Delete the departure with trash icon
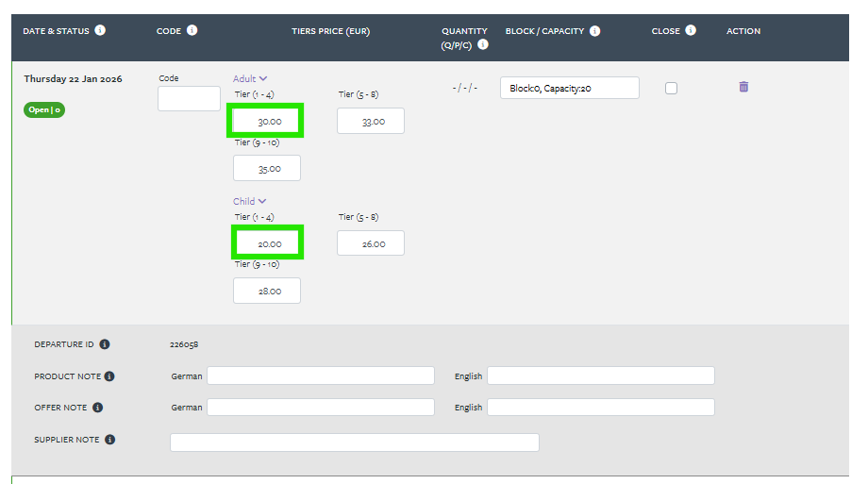Image resolution: width=868 pixels, height=484 pixels. click(743, 87)
